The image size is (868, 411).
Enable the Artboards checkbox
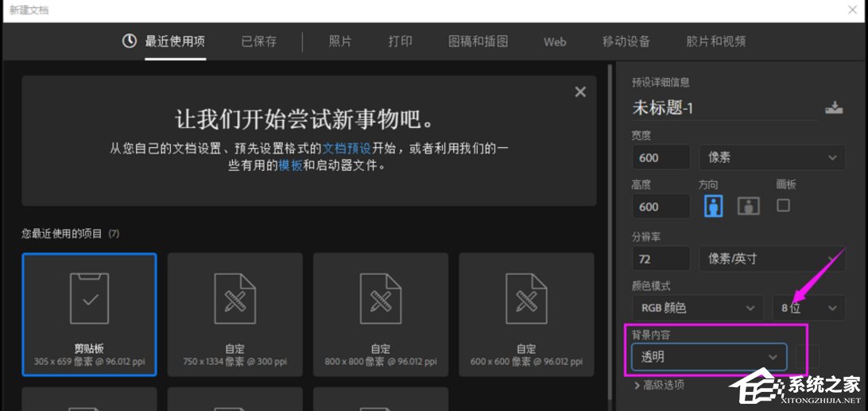tap(783, 205)
